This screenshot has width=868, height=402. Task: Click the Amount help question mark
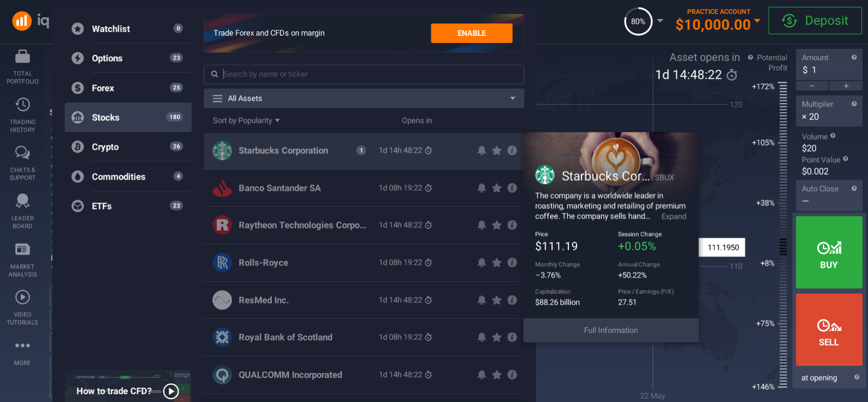point(854,57)
